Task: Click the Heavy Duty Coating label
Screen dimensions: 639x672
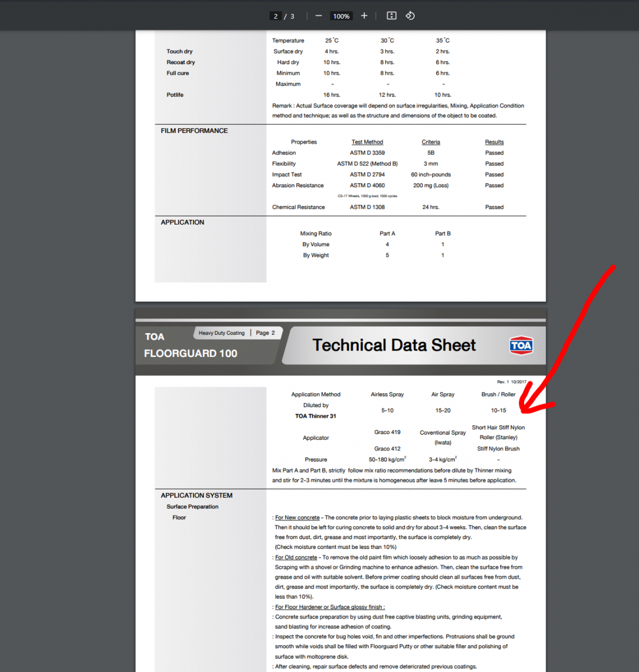Action: point(222,333)
